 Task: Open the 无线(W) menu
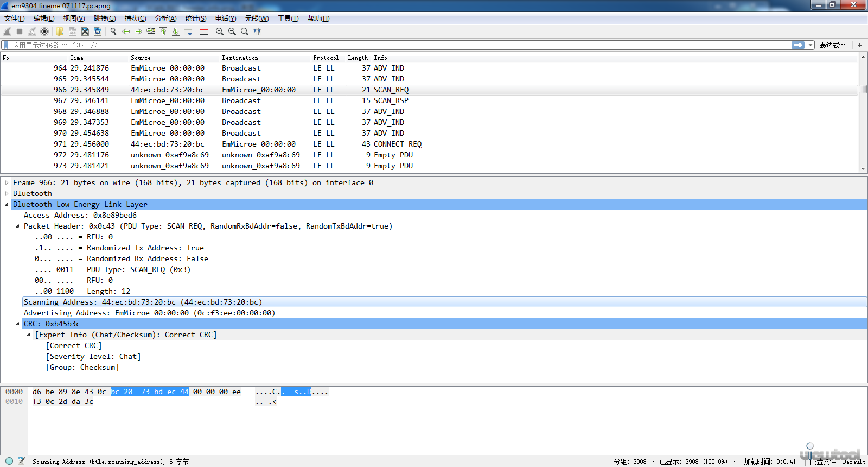[x=257, y=18]
